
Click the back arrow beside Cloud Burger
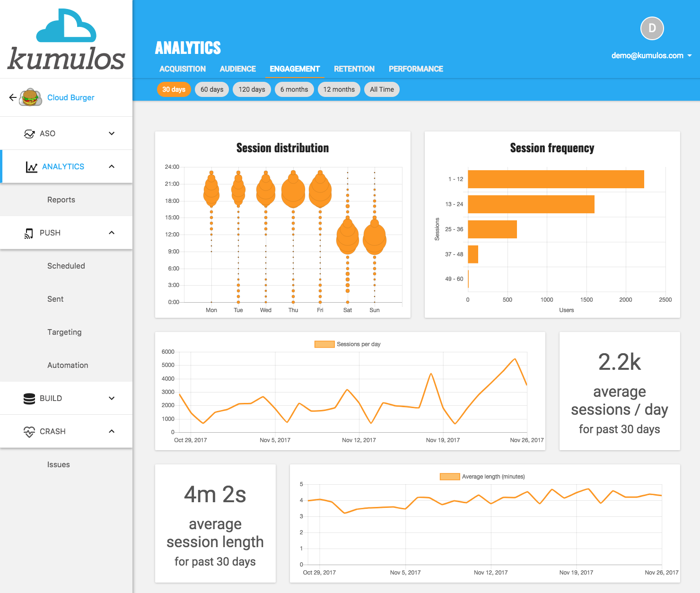click(x=13, y=97)
